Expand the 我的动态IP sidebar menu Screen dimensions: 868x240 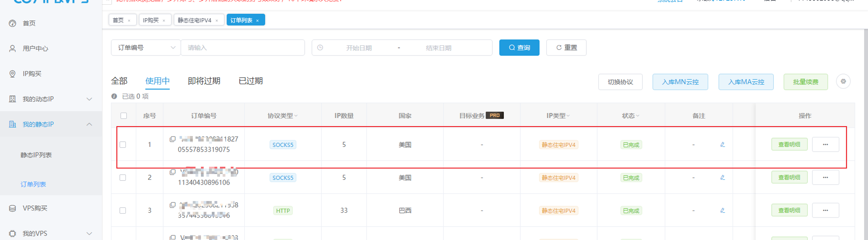click(x=89, y=99)
